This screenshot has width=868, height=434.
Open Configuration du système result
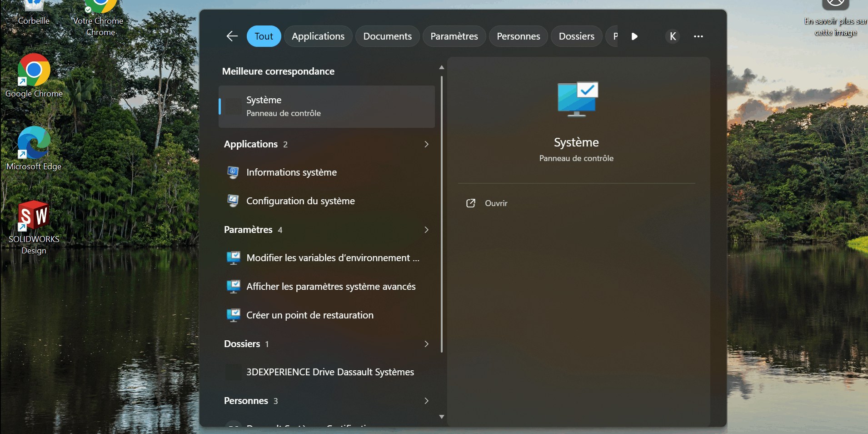pyautogui.click(x=327, y=201)
